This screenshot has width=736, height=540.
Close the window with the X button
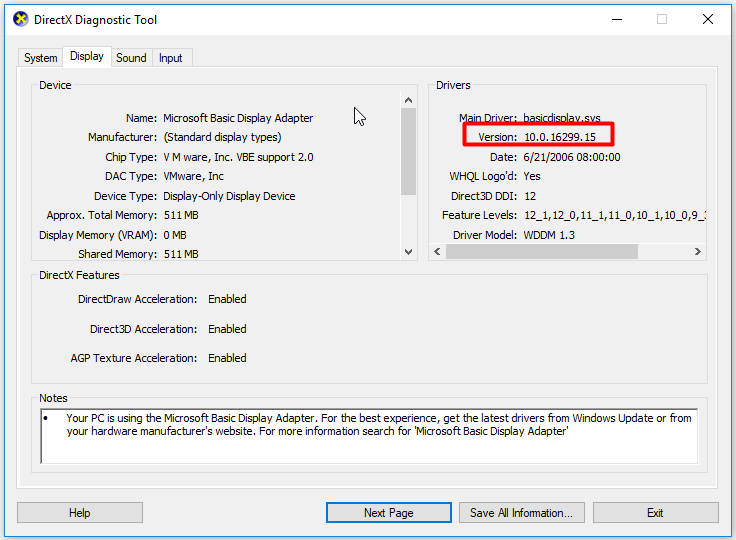707,19
